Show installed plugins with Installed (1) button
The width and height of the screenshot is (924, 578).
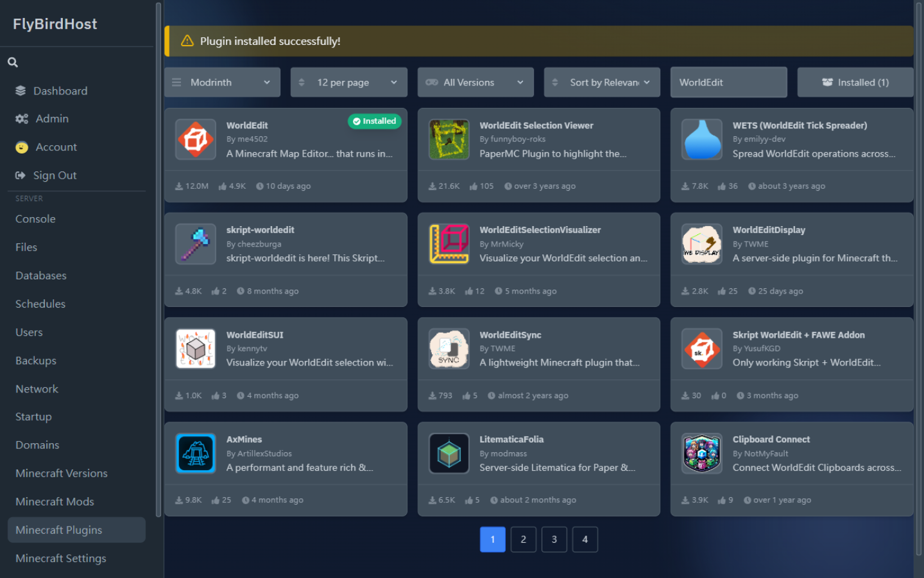coord(855,82)
